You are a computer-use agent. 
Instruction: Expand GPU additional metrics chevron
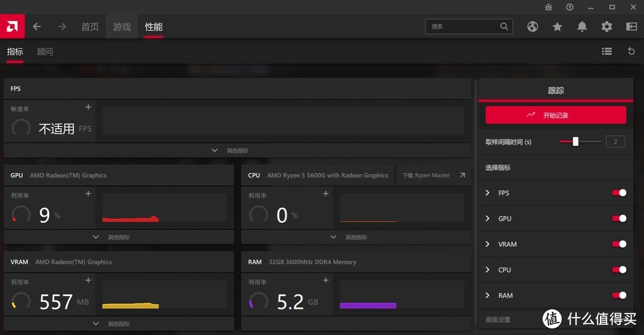point(96,237)
